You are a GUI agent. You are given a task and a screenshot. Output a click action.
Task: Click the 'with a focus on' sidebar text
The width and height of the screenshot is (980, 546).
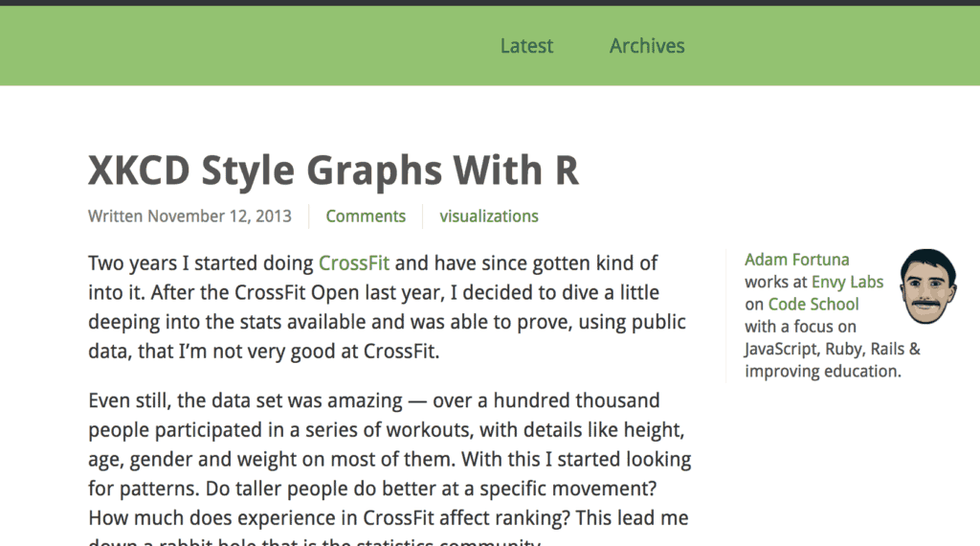click(800, 327)
